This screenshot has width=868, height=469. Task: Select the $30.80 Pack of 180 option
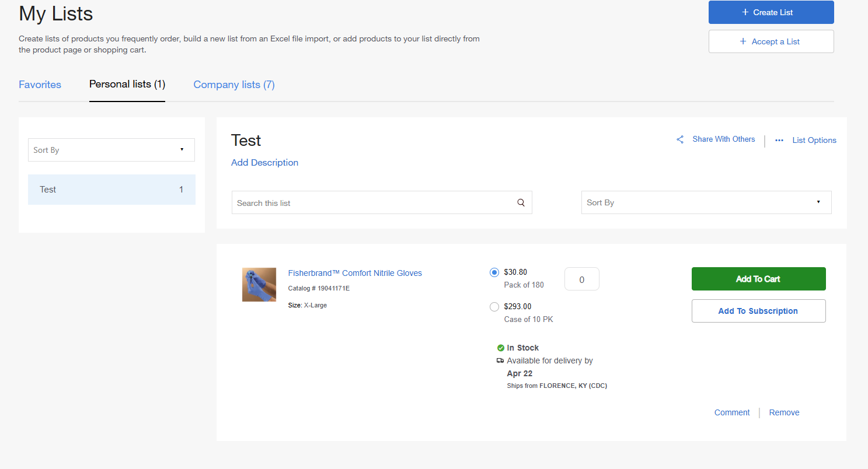click(x=494, y=272)
